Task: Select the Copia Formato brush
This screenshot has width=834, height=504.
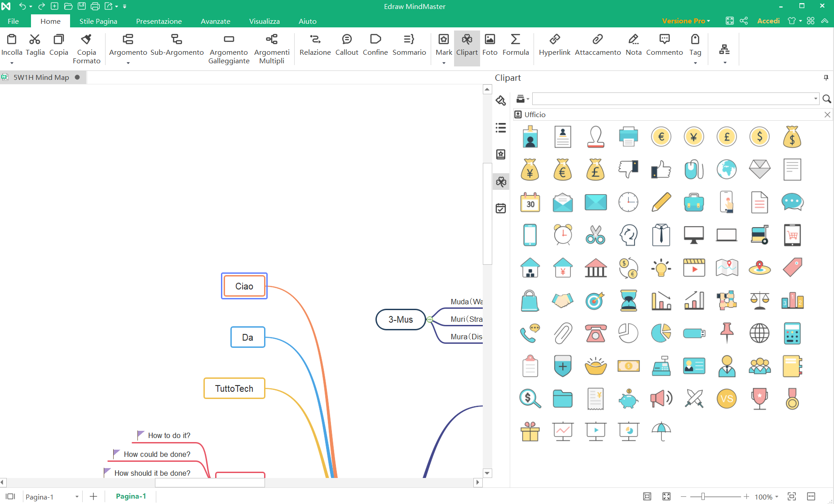Action: [86, 48]
